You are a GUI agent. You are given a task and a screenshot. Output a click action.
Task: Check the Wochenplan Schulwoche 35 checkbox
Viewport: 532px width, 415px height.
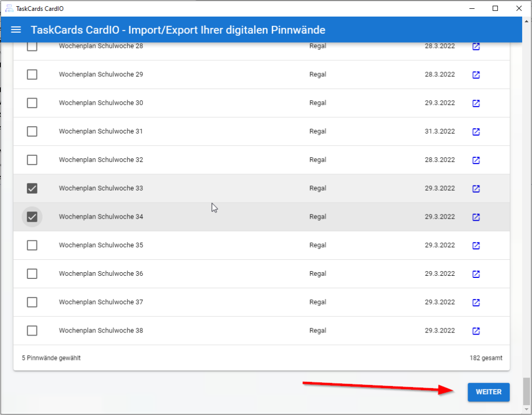coord(32,245)
